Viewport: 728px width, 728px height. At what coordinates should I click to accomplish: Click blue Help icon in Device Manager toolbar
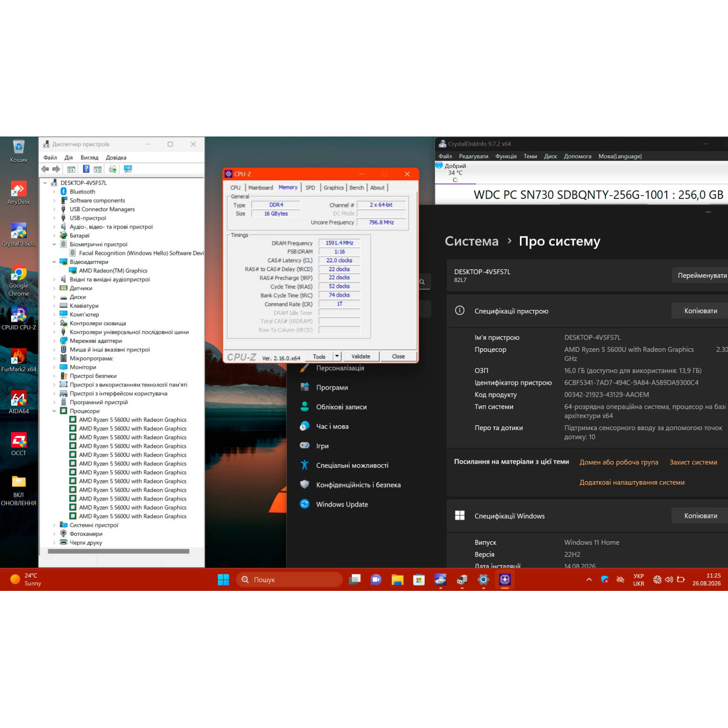86,169
